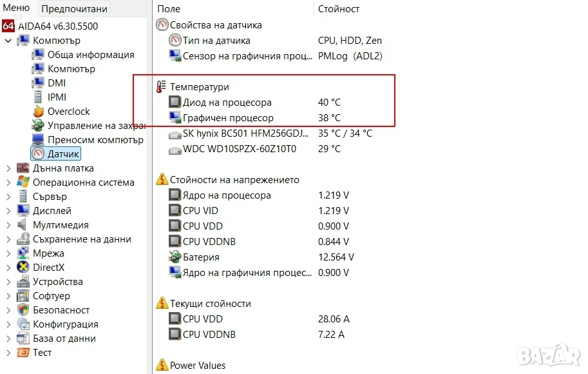This screenshot has height=374, width=588.
Task: Expand the Операционна система node
Action: (8, 182)
